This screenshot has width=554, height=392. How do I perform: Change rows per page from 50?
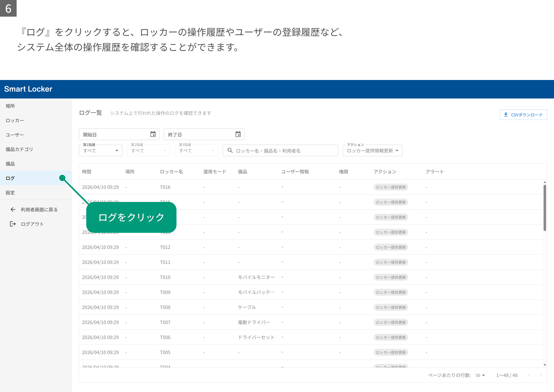tap(480, 375)
